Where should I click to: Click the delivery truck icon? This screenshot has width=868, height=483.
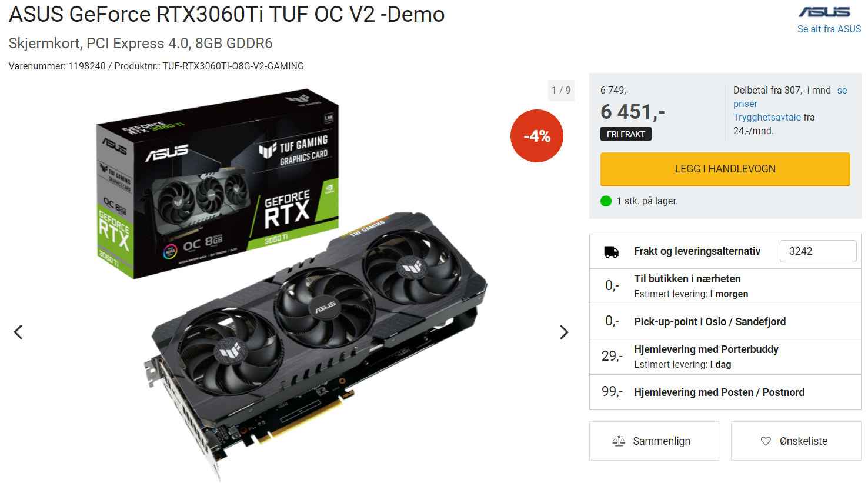coord(612,252)
